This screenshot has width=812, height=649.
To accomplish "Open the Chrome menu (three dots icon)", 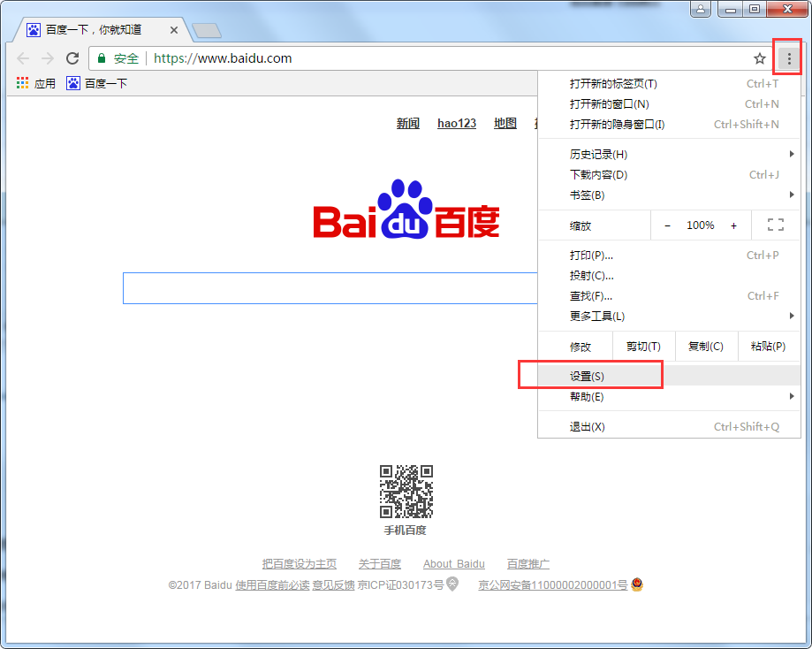I will [x=787, y=57].
